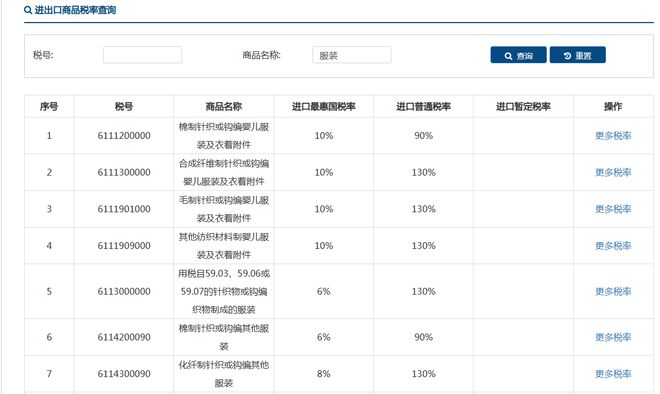This screenshot has height=394, width=660.
Task: Open 更多税率 for tax code 6111300000
Action: [x=613, y=172]
